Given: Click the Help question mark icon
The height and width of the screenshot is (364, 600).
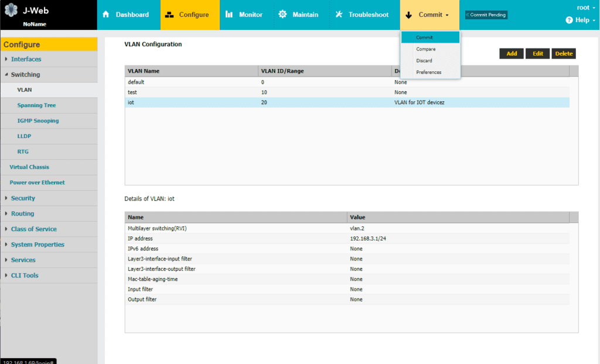Looking at the screenshot, I should [569, 20].
